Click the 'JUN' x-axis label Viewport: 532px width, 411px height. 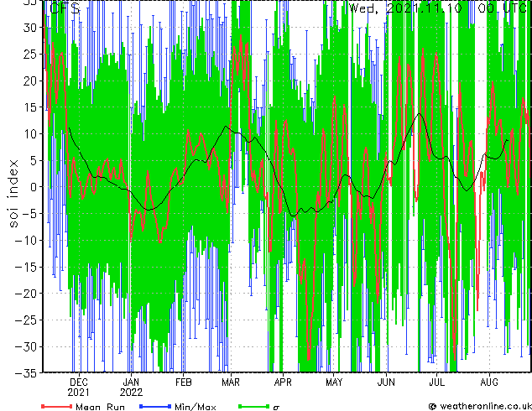pos(387,382)
